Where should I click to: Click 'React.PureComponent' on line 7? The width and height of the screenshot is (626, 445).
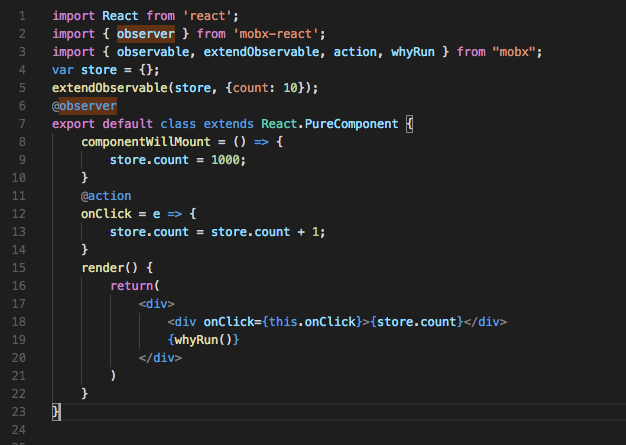[x=330, y=124]
